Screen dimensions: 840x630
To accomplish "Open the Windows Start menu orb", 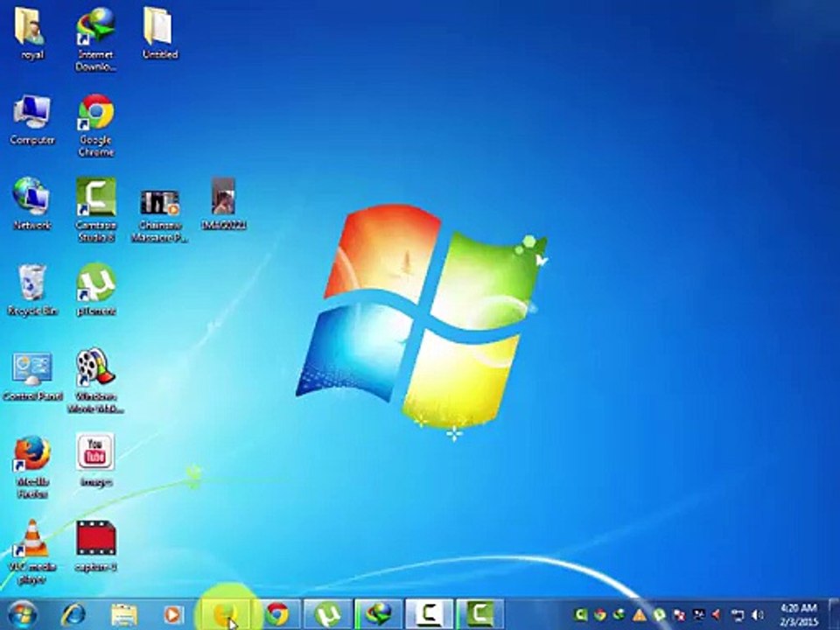I will pyautogui.click(x=23, y=614).
